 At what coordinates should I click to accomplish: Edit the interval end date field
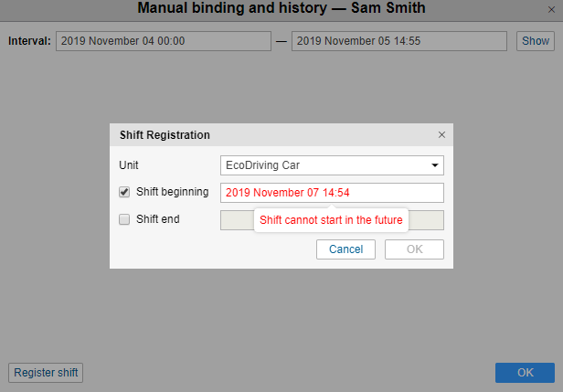pyautogui.click(x=398, y=41)
